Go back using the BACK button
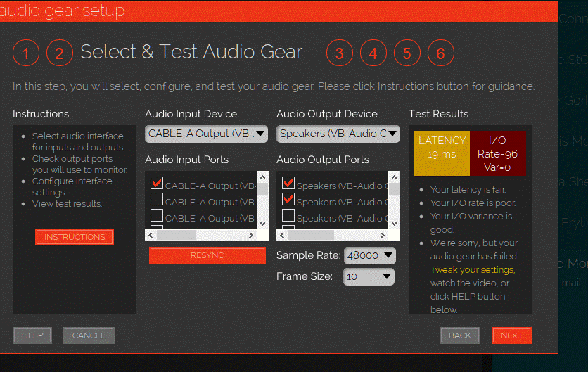 pyautogui.click(x=459, y=335)
